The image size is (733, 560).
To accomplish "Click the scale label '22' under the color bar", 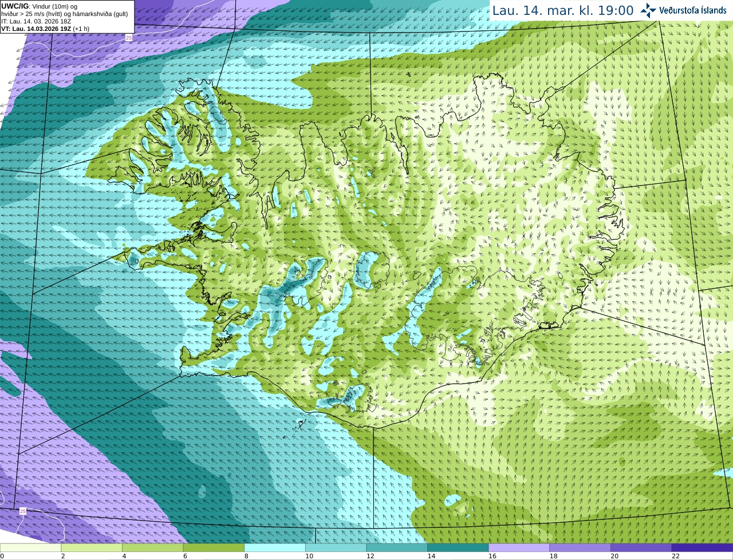I will tap(676, 556).
